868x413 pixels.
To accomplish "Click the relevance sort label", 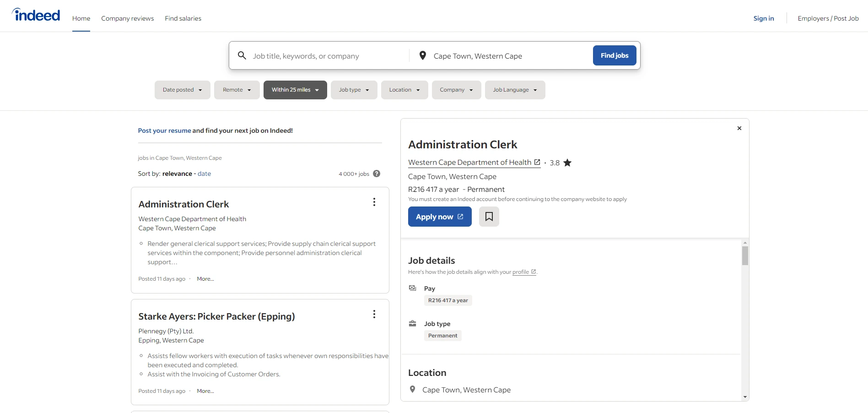I will 177,174.
